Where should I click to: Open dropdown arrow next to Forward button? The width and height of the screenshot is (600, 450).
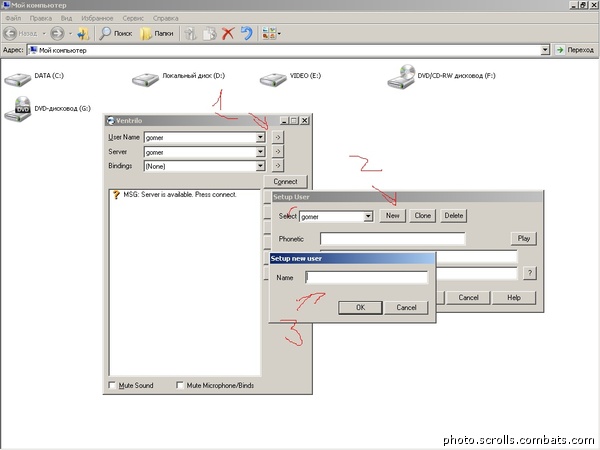coord(70,34)
